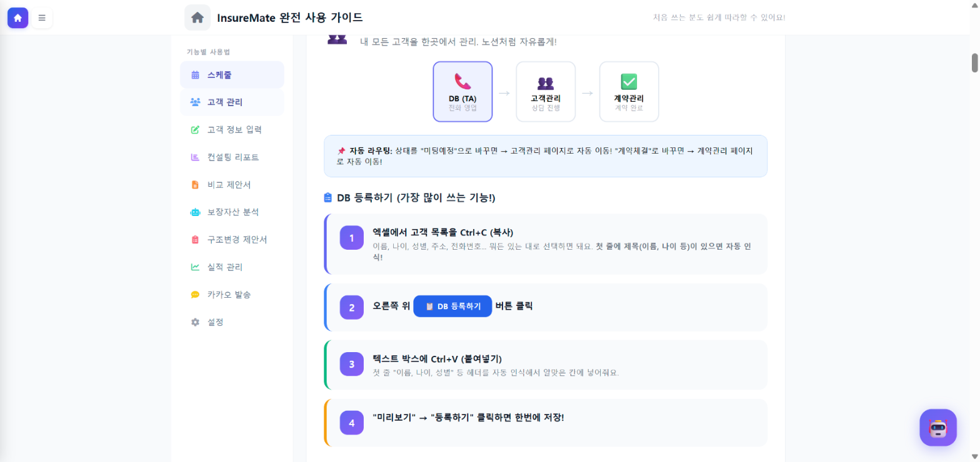Click the people icon next to 고객 관리
Image resolution: width=980 pixels, height=462 pixels.
[195, 102]
